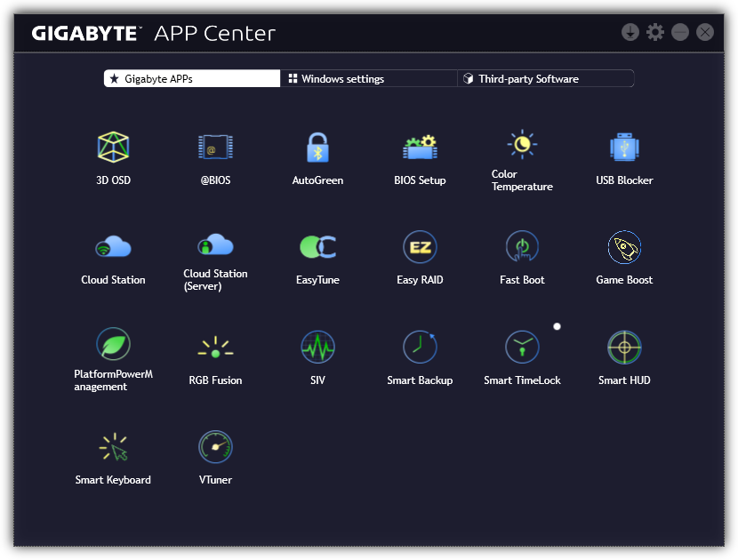Screen dimensions: 738x560
Task: Click the "RGB Fusion" label text
Action: 215,380
